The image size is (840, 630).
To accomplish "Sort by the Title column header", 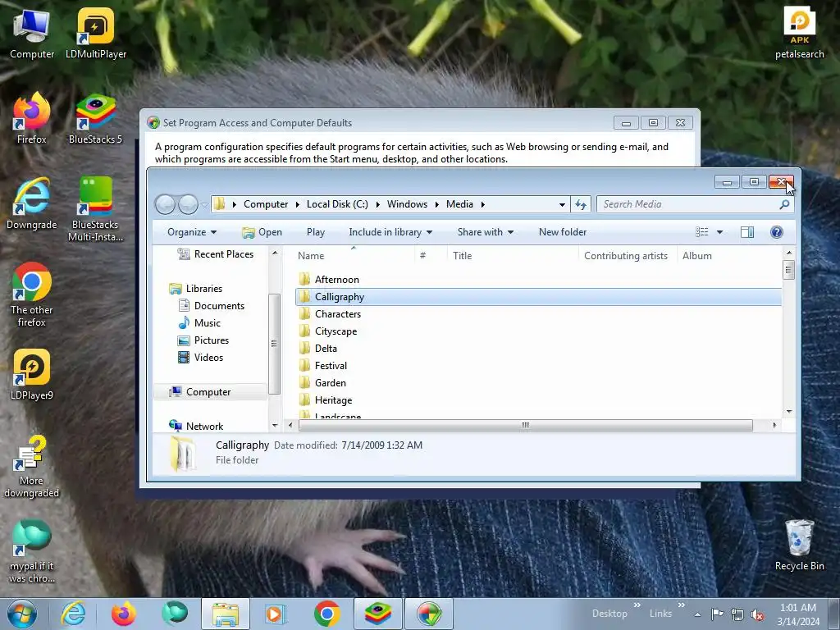I will click(x=463, y=256).
